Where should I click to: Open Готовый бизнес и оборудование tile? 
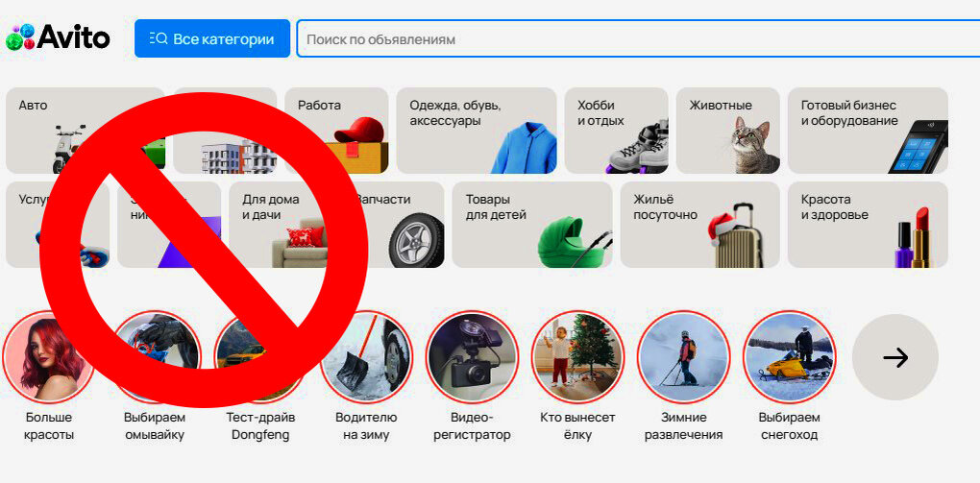(x=868, y=131)
